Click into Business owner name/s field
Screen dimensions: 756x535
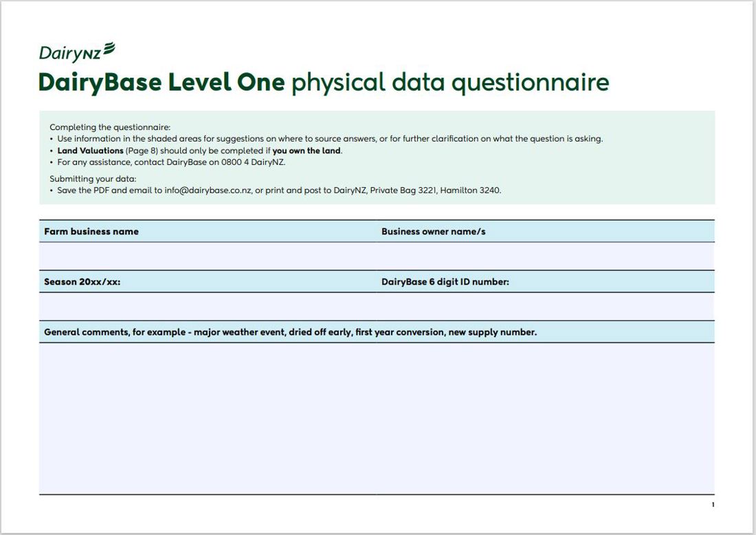[x=545, y=256]
